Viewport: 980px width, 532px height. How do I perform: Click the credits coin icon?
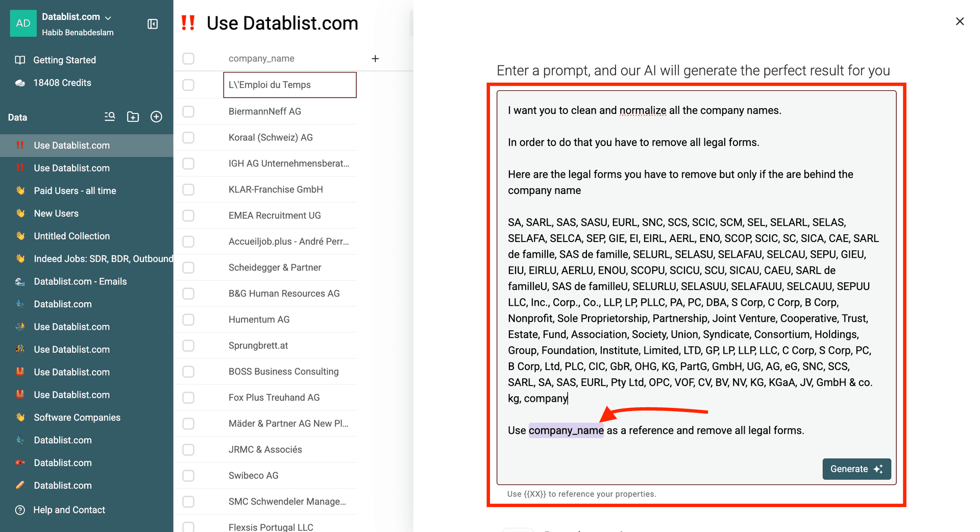coord(20,83)
